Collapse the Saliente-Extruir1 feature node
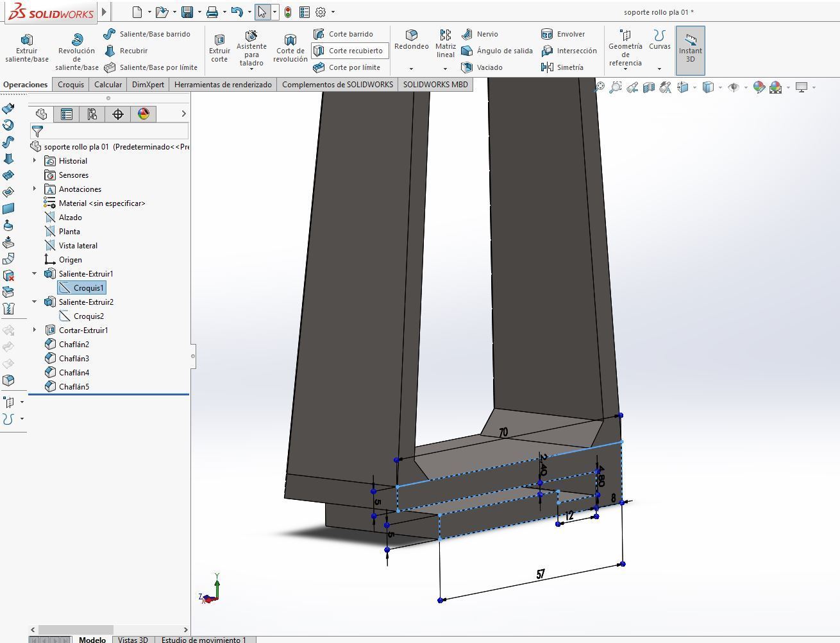This screenshot has width=840, height=643. click(35, 274)
